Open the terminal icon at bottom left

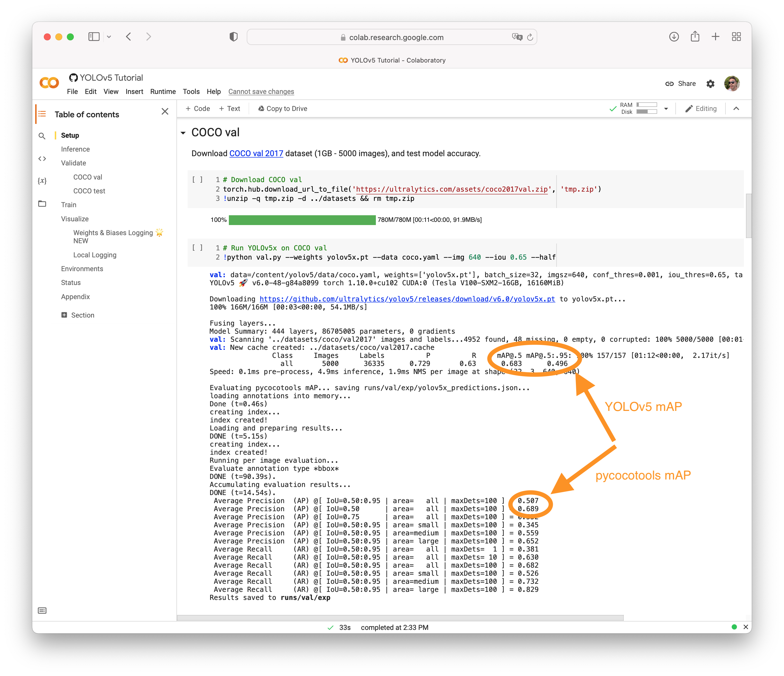pos(42,610)
